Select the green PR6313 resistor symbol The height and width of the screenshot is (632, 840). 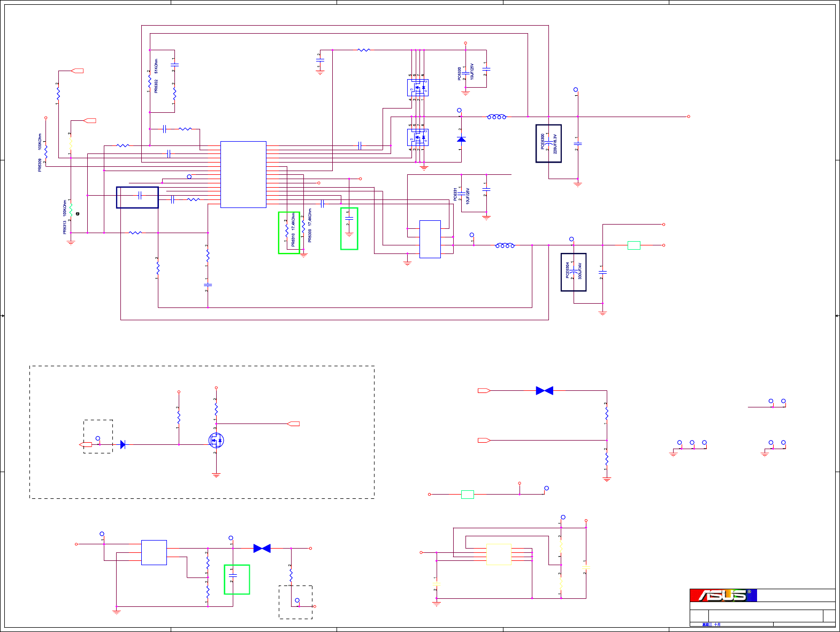tap(71, 210)
